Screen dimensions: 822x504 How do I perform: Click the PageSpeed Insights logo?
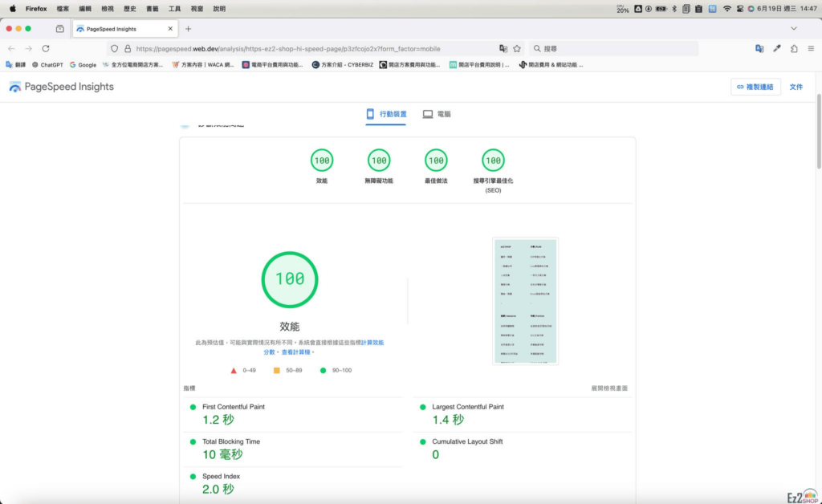(x=61, y=87)
